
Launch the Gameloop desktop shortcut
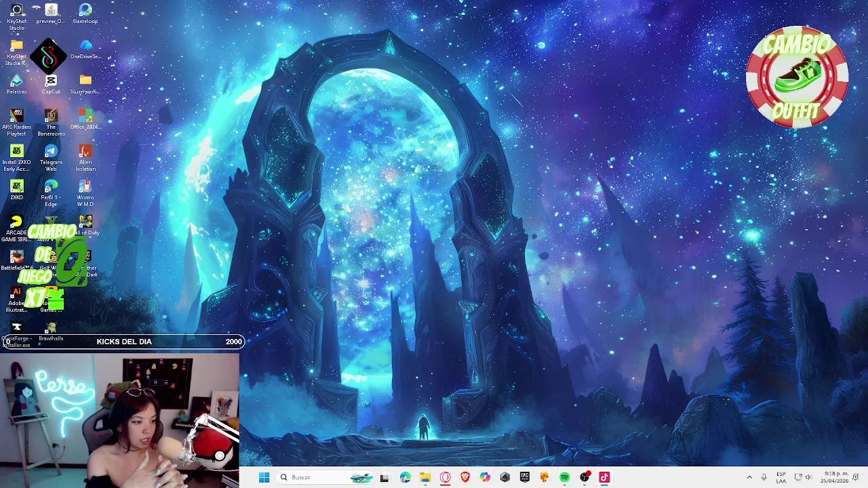[85, 14]
